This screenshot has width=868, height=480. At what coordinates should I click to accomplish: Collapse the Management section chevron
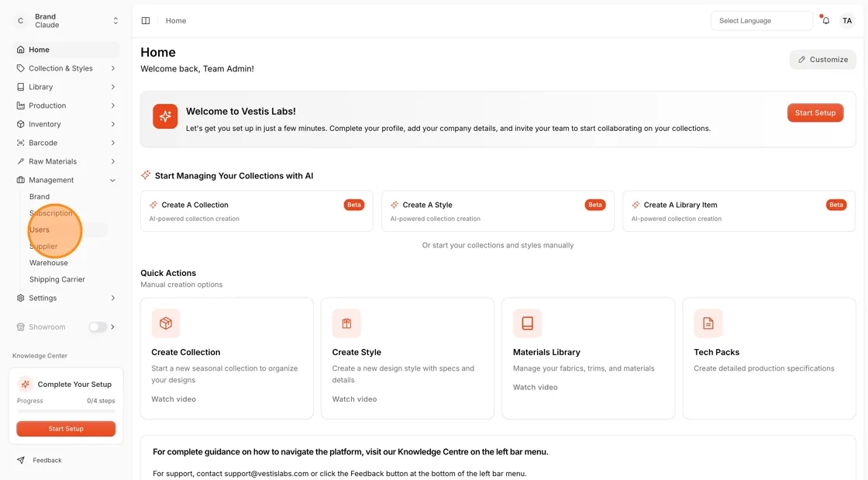click(x=113, y=180)
